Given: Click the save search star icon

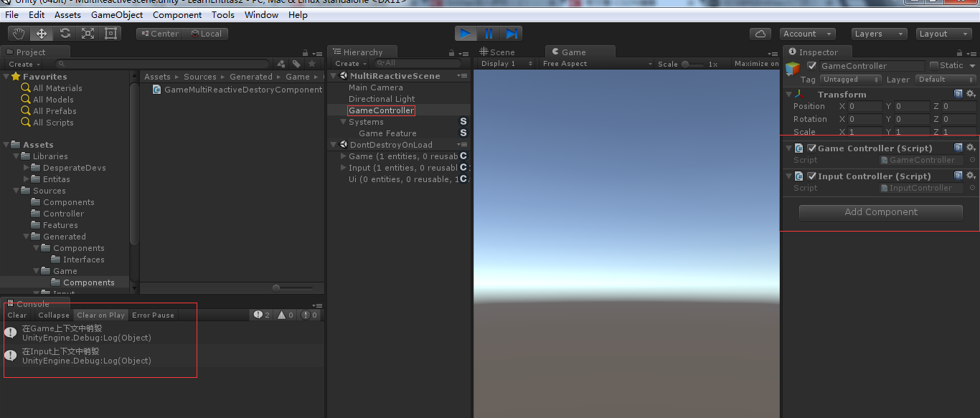Looking at the screenshot, I should click(x=311, y=64).
